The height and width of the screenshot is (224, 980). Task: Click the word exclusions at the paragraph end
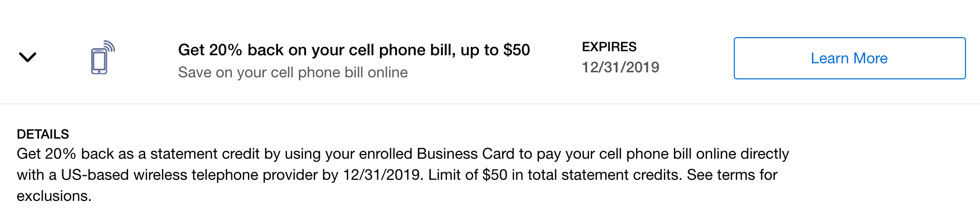click(53, 196)
